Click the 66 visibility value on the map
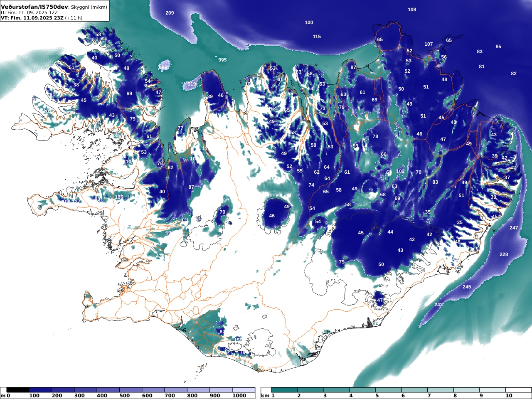The height and width of the screenshot is (399, 532). [x=384, y=154]
